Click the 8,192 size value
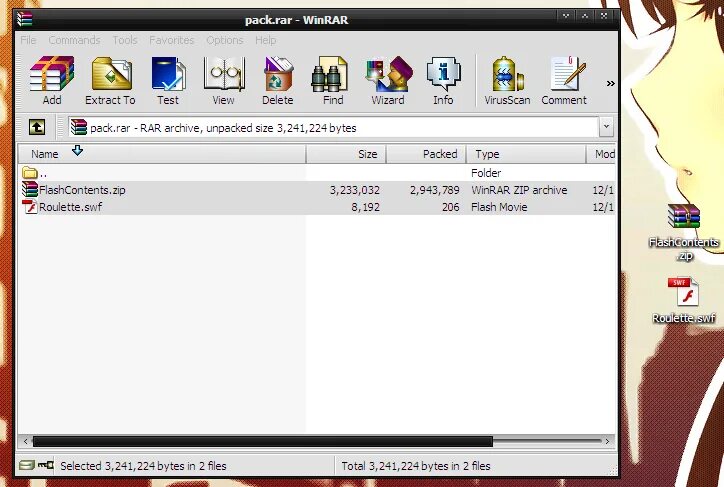 (365, 207)
